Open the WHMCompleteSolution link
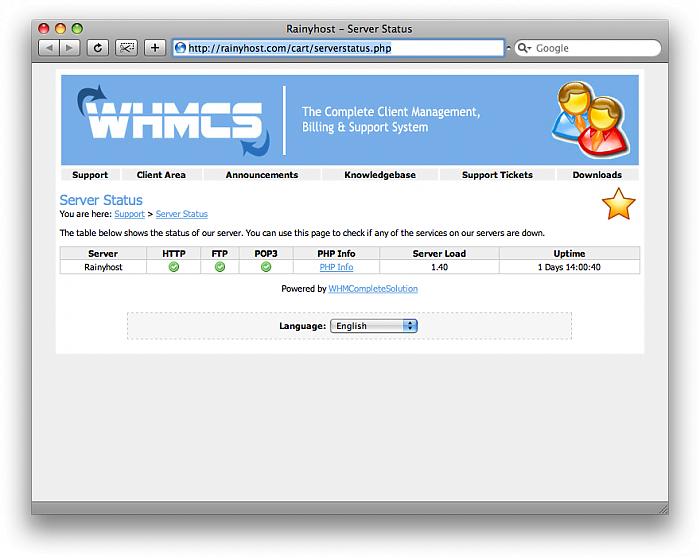This screenshot has height=558, width=700. click(373, 289)
